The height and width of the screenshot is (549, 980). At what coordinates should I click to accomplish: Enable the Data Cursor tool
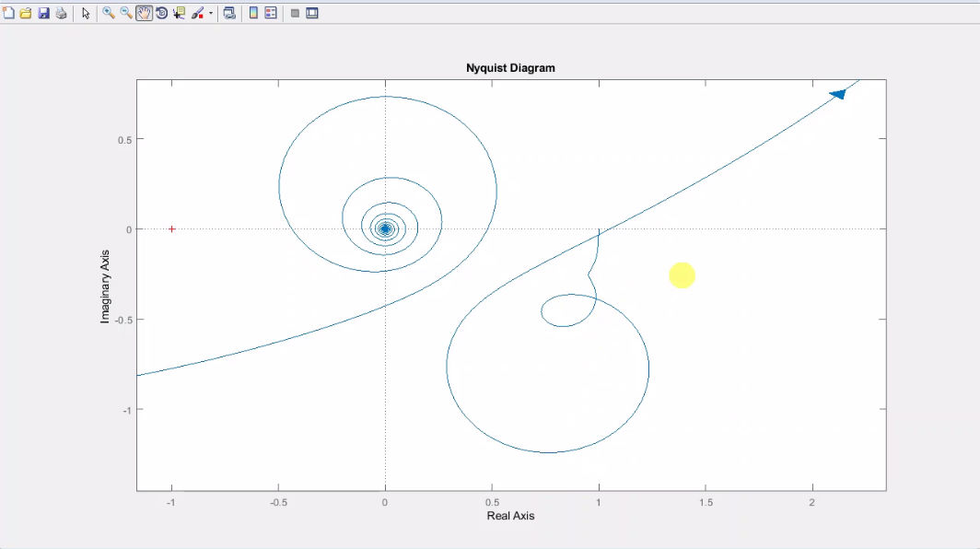click(179, 14)
